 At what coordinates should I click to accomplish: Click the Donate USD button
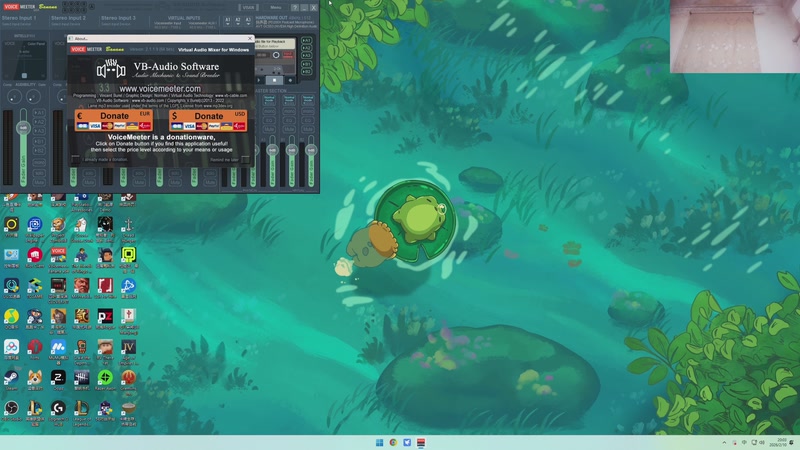208,120
